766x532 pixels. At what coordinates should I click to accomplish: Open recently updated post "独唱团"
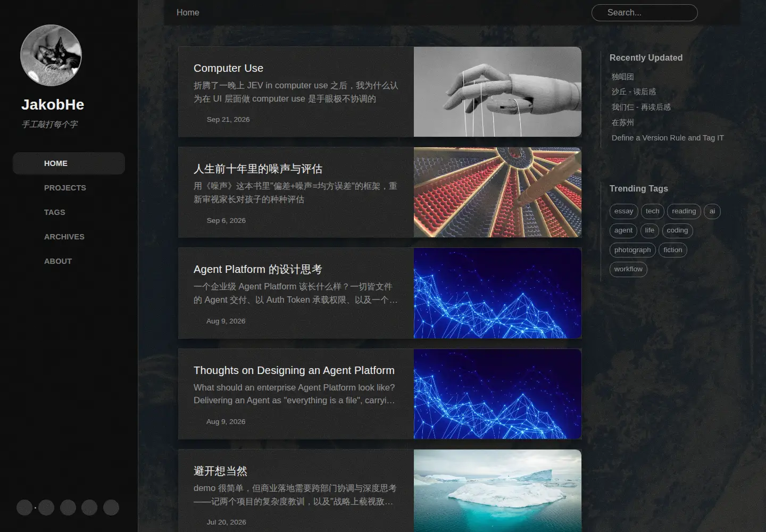622,77
